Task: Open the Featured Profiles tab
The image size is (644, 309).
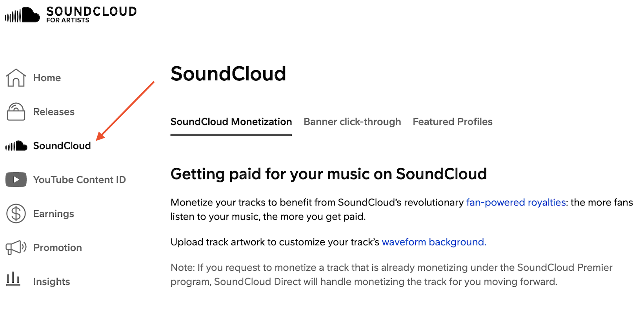Action: pyautogui.click(x=452, y=122)
